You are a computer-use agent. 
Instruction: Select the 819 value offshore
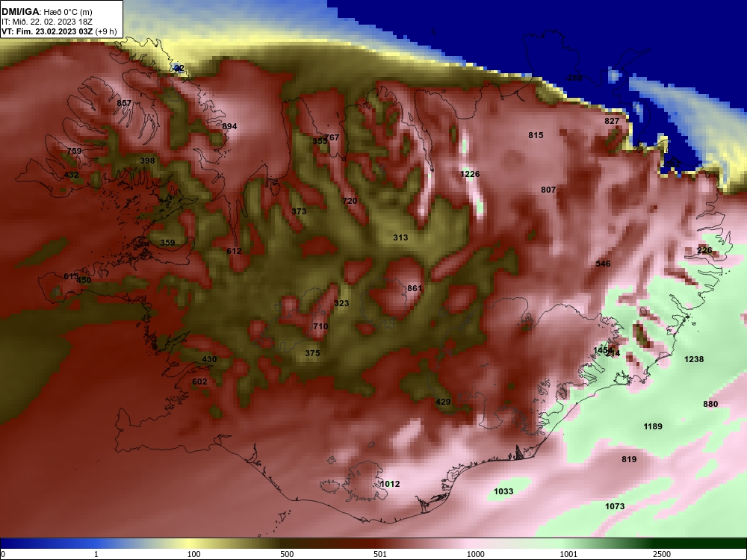pos(629,459)
